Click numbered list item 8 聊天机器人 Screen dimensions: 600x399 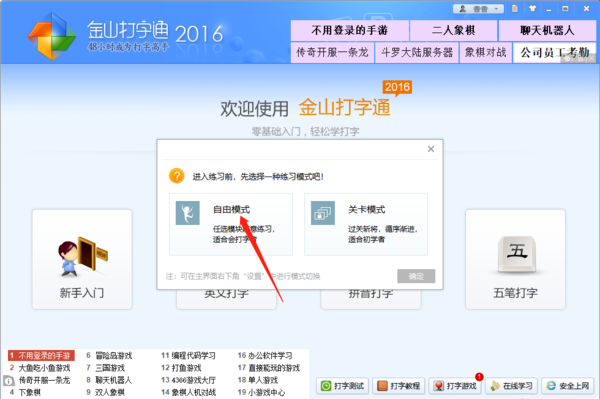(109, 380)
